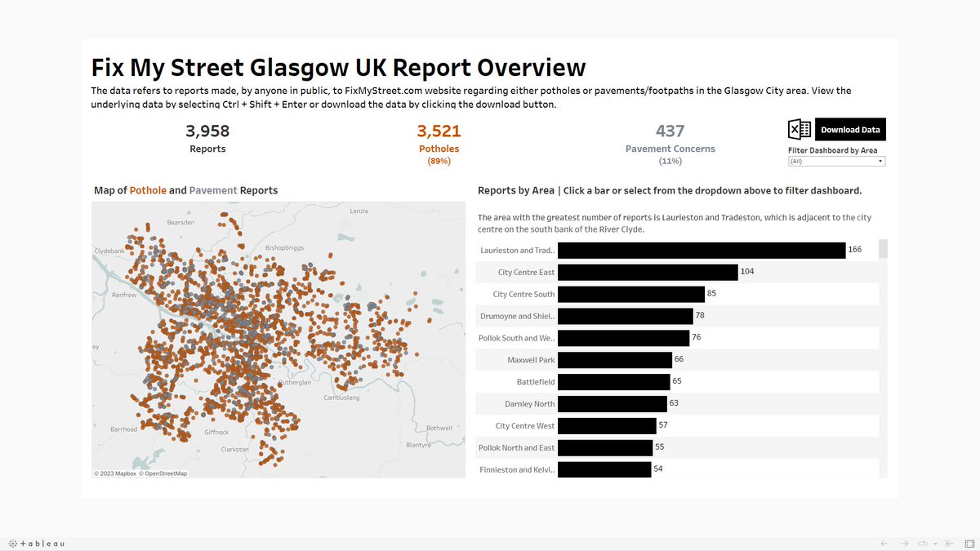Click the Clarkston label on map

[x=235, y=449]
